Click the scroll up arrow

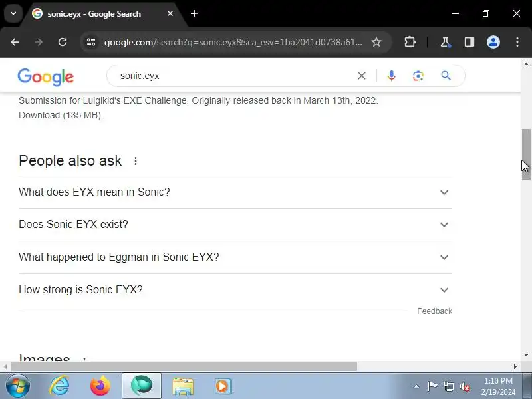[526, 64]
